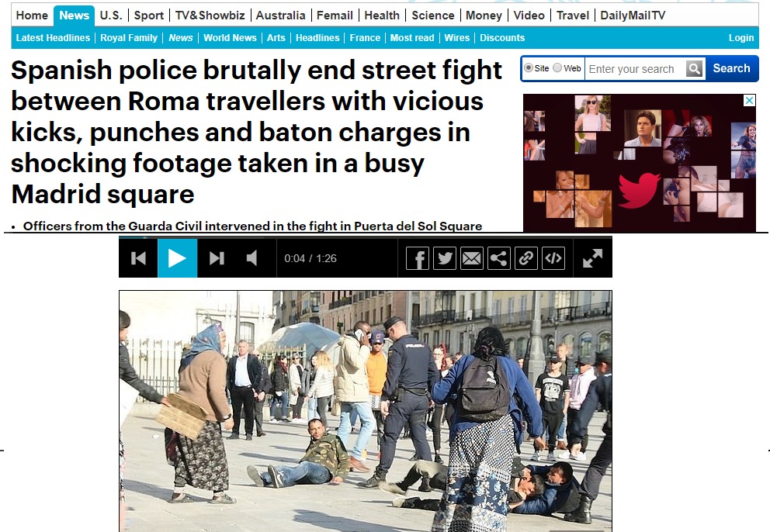The width and height of the screenshot is (770, 532).
Task: Select the Site search radio button
Action: pos(529,67)
